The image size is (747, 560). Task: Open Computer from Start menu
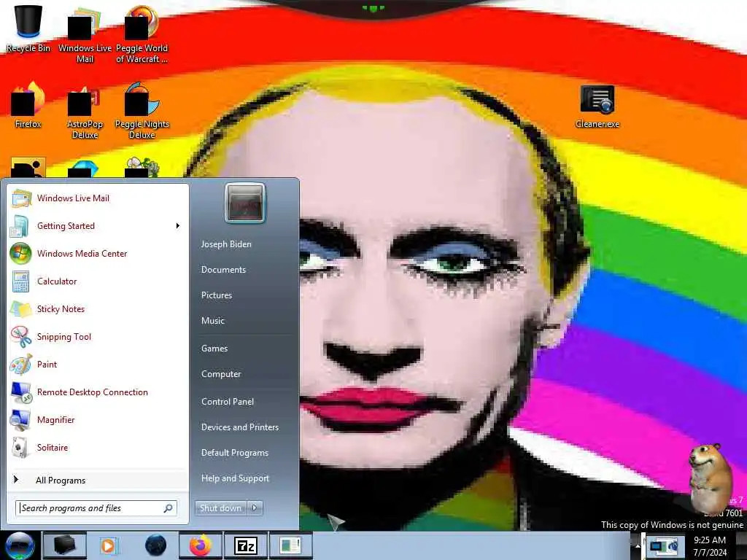[x=221, y=374]
